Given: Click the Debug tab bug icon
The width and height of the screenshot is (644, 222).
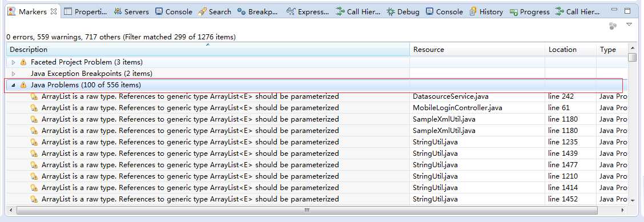Looking at the screenshot, I should (x=391, y=11).
